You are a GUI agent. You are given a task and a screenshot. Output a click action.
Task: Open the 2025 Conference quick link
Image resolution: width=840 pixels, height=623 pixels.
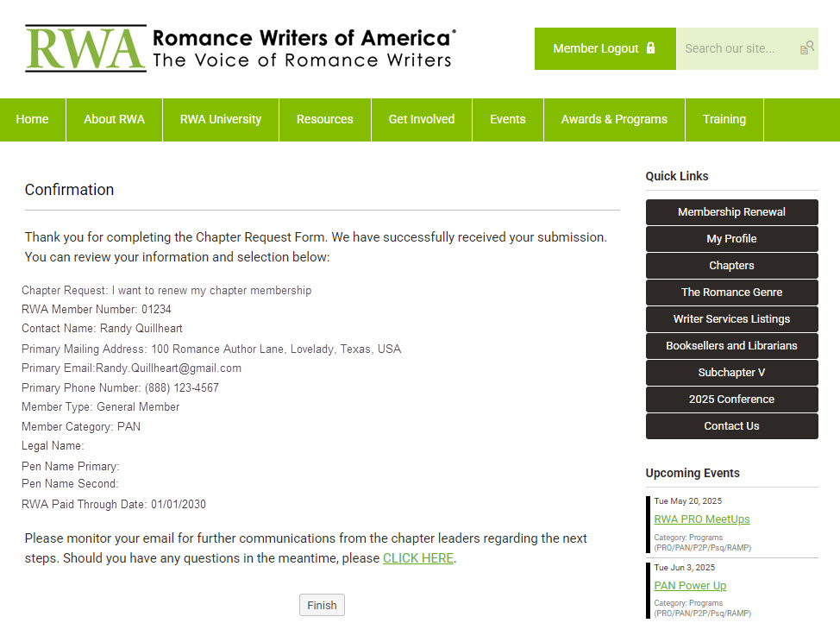(732, 400)
